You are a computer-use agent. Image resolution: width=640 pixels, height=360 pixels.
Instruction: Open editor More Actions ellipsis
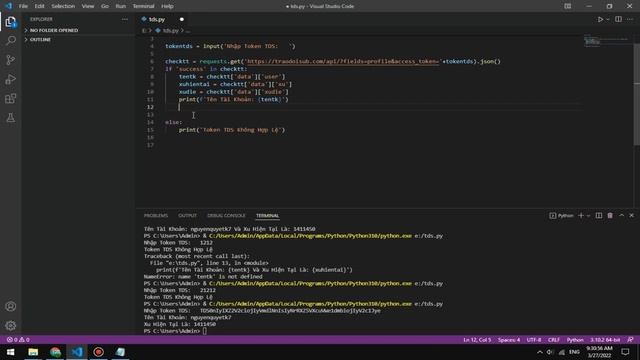(630, 19)
